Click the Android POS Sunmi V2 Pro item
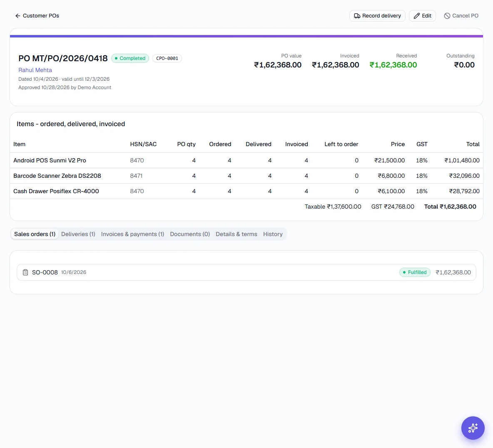The height and width of the screenshot is (448, 493). [x=50, y=160]
